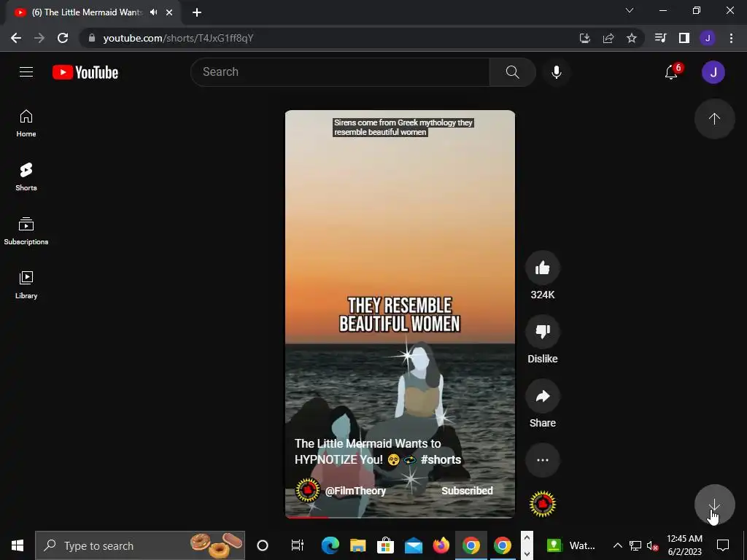This screenshot has height=560, width=747.
Task: Click the #shorts hashtag link
Action: coord(441,459)
